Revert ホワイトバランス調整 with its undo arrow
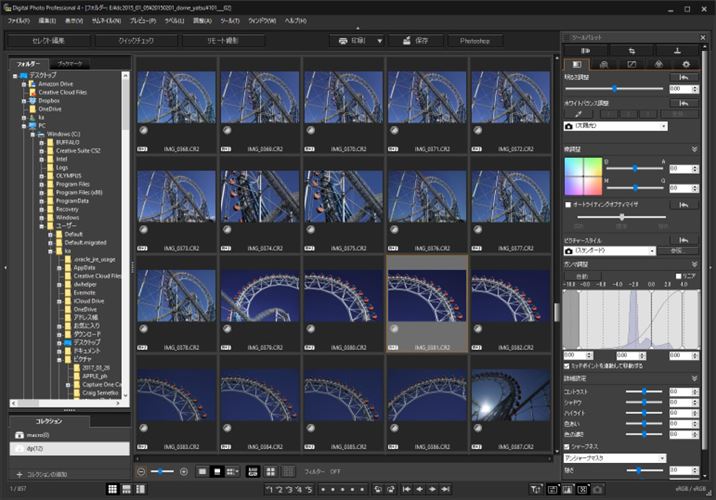The image size is (716, 500). 684,103
